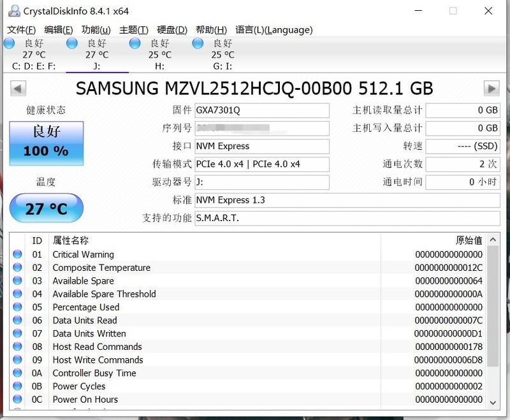Click the 良好 100% health status button
Image resolution: width=510 pixels, height=420 pixels.
coord(46,143)
